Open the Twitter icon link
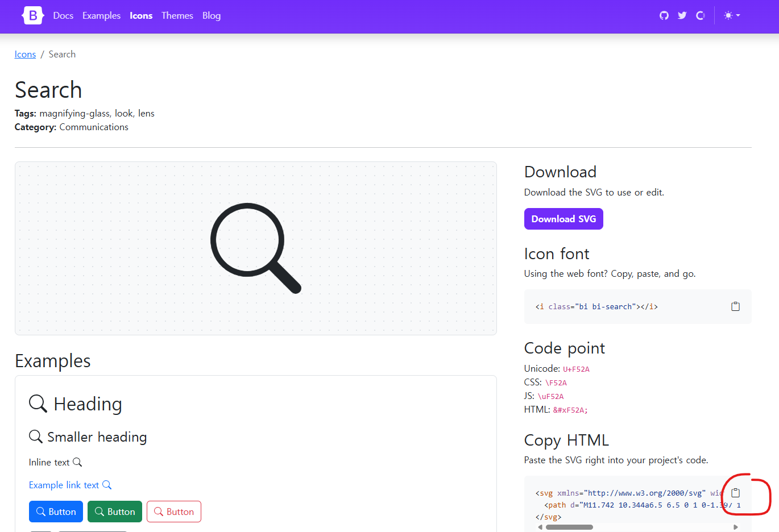 [x=682, y=15]
